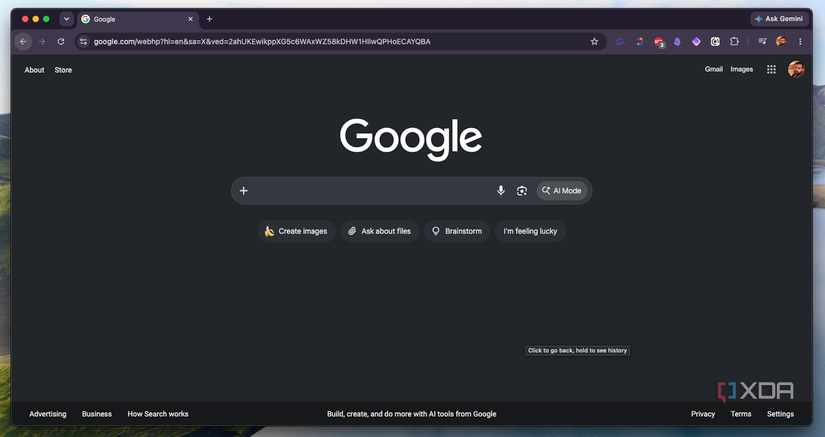View site information icon in address bar
Viewport: 825px width, 437px height.
point(84,42)
